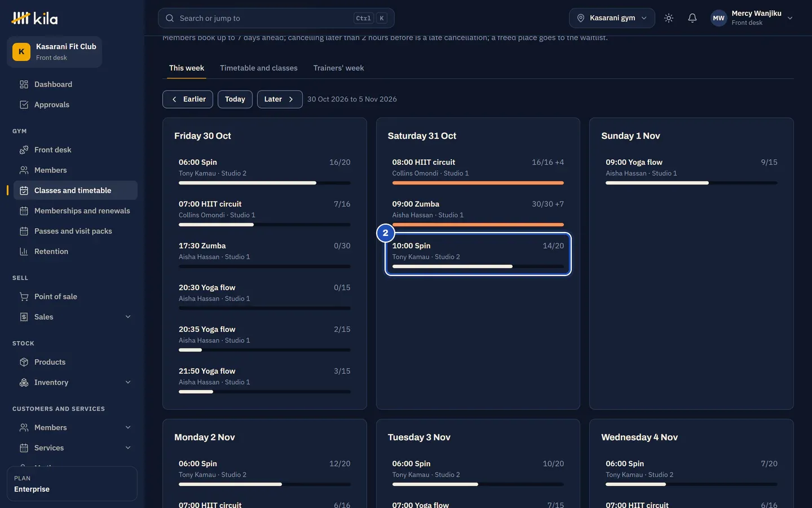
Task: Open Friday 07:00 HIIT circuit class
Action: click(264, 212)
